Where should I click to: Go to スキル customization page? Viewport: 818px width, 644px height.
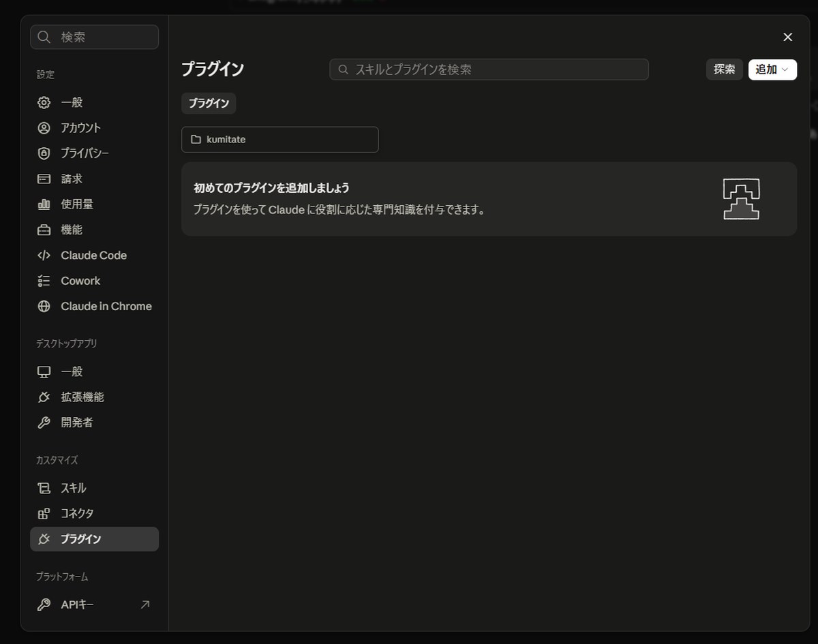[x=94, y=488]
